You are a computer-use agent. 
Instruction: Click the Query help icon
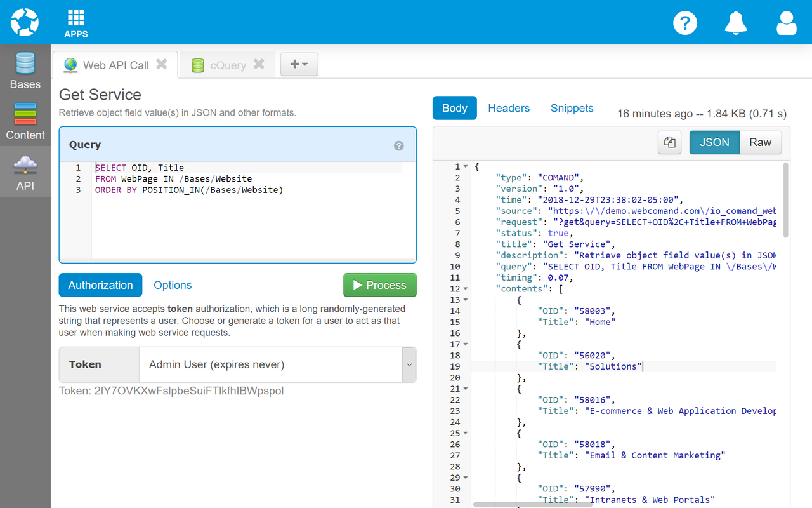[398, 145]
